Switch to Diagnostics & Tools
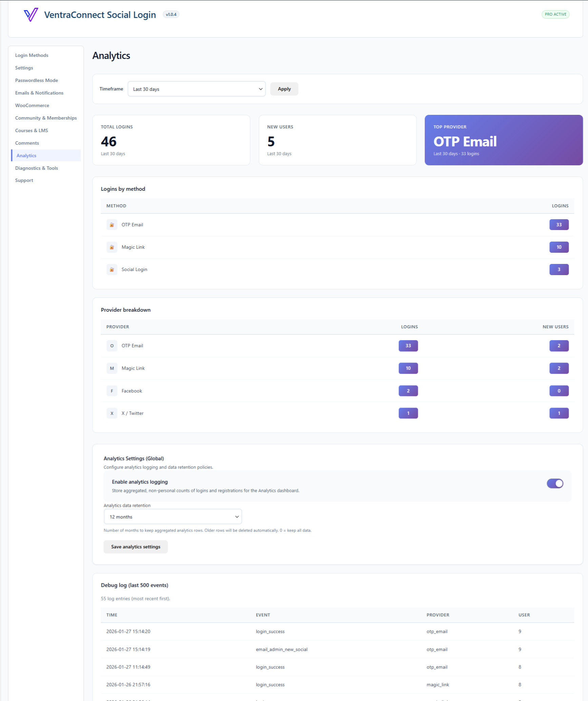Image resolution: width=588 pixels, height=701 pixels. (x=37, y=168)
